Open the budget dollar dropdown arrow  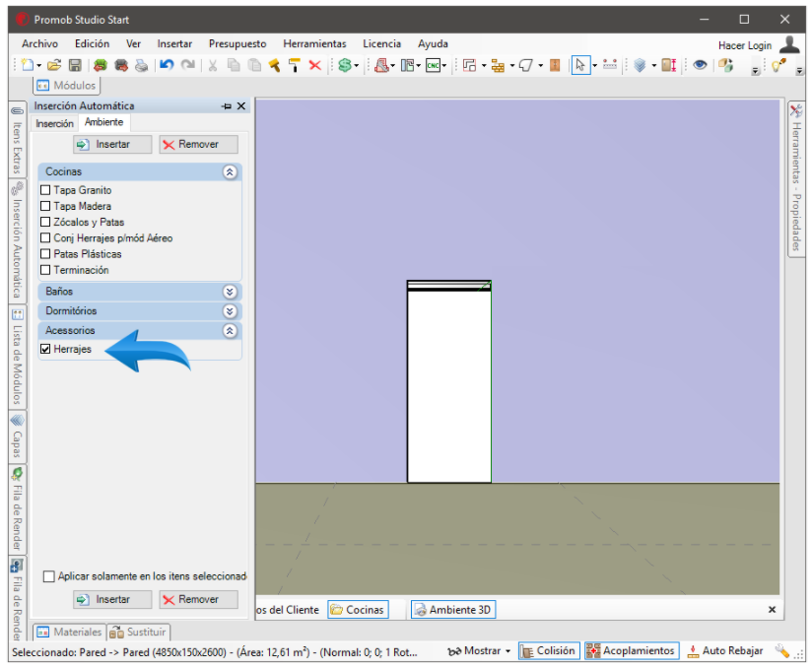pos(357,66)
